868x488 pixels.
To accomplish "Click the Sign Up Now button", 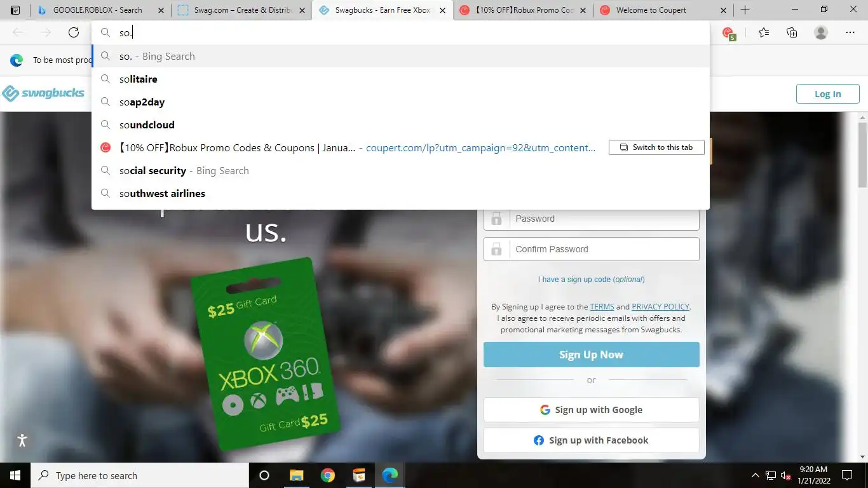I will 591,355.
